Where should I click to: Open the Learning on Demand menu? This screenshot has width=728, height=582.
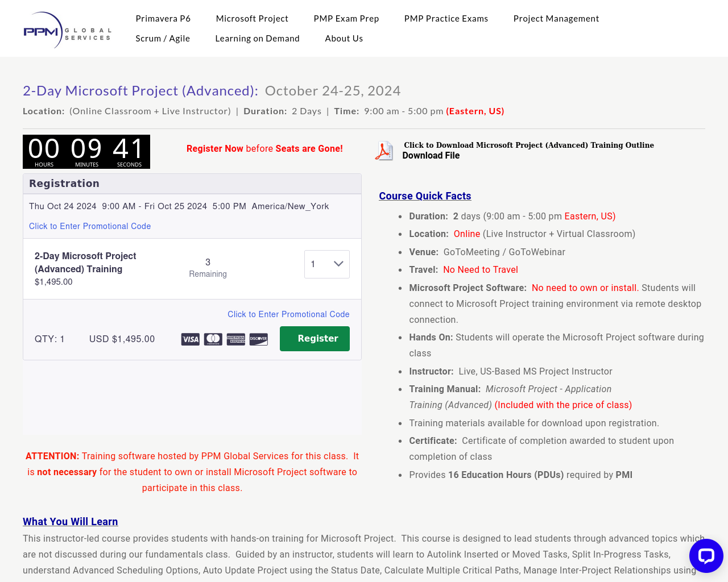[257, 39]
